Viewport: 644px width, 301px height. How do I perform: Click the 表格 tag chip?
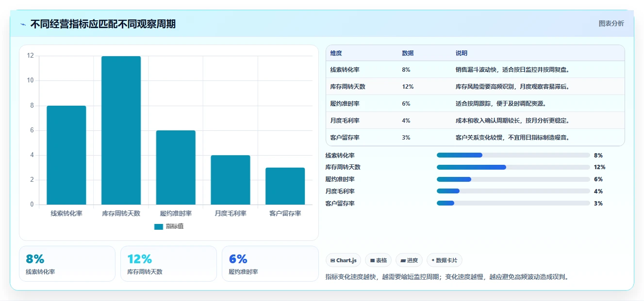coord(378,260)
